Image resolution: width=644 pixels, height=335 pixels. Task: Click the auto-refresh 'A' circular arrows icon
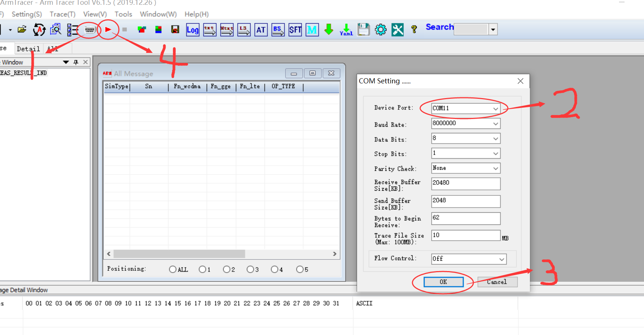pos(39,29)
